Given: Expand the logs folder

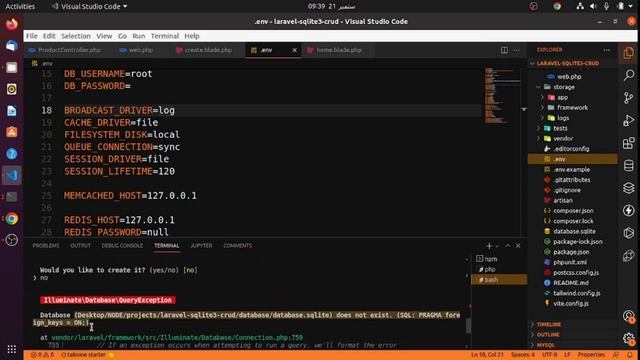Looking at the screenshot, I should pyautogui.click(x=542, y=118).
